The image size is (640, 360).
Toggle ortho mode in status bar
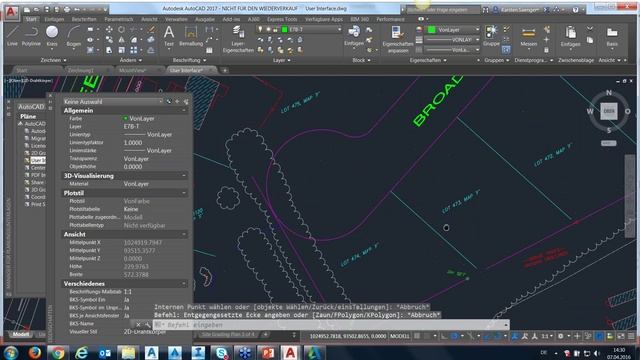(444, 336)
